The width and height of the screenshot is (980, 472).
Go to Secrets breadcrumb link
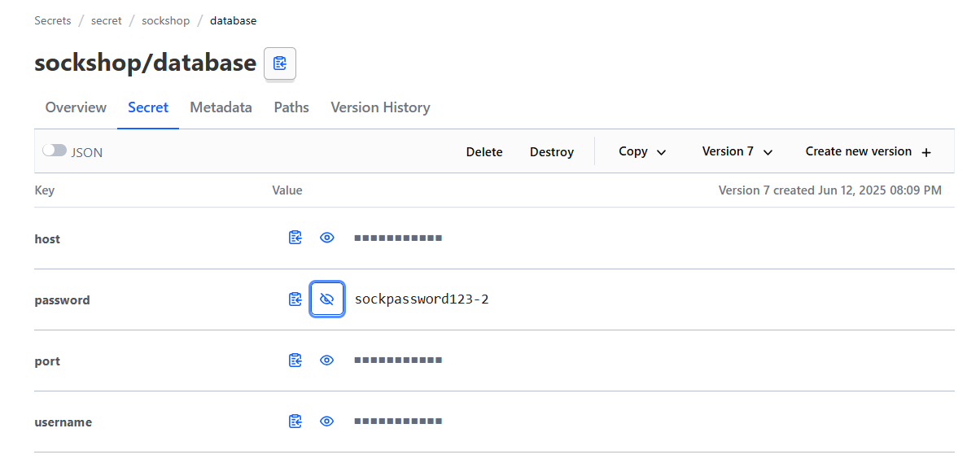pos(53,20)
